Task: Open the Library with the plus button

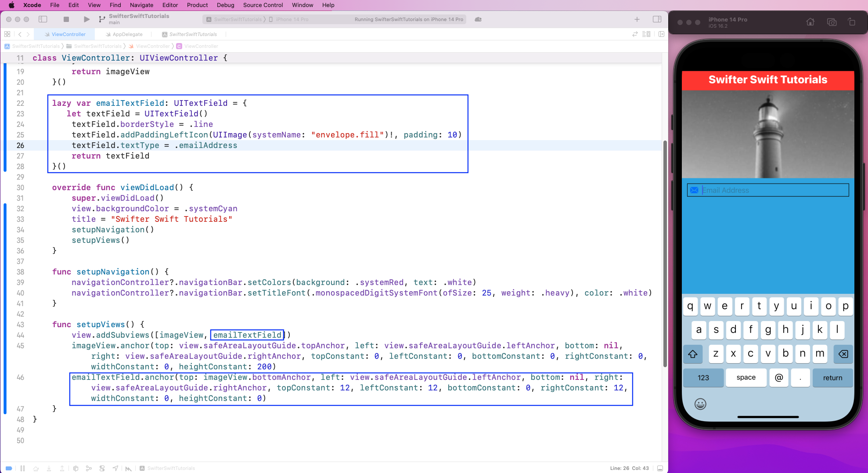Action: 637,19
